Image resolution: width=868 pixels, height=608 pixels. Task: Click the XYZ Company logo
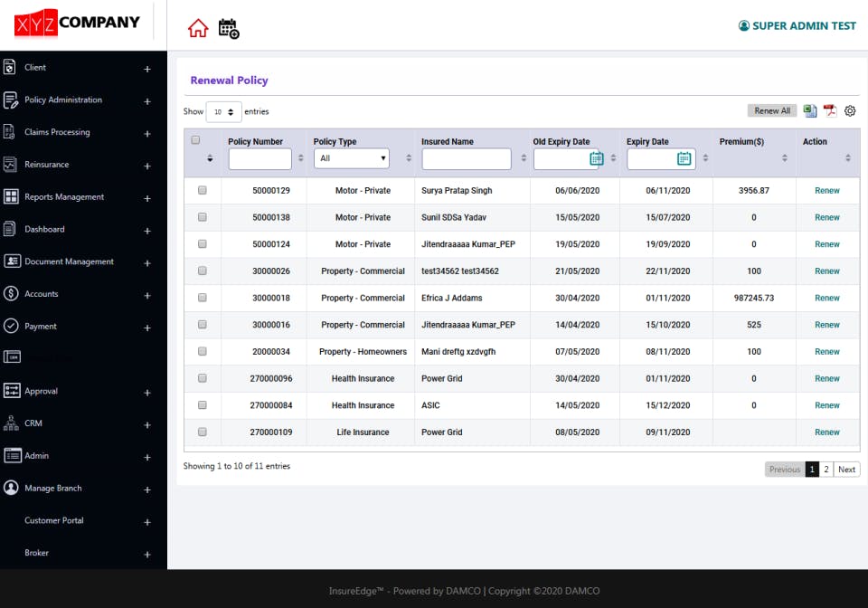click(77, 24)
